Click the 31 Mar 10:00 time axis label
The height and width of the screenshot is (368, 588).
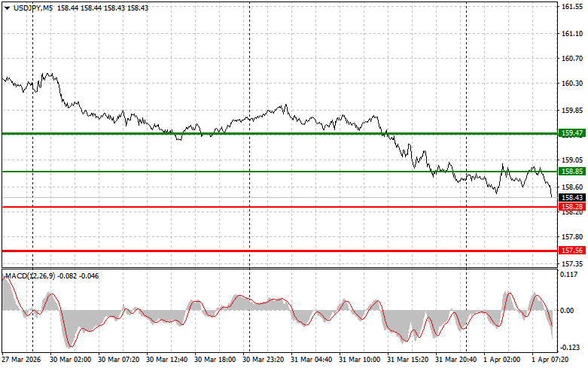click(x=359, y=360)
